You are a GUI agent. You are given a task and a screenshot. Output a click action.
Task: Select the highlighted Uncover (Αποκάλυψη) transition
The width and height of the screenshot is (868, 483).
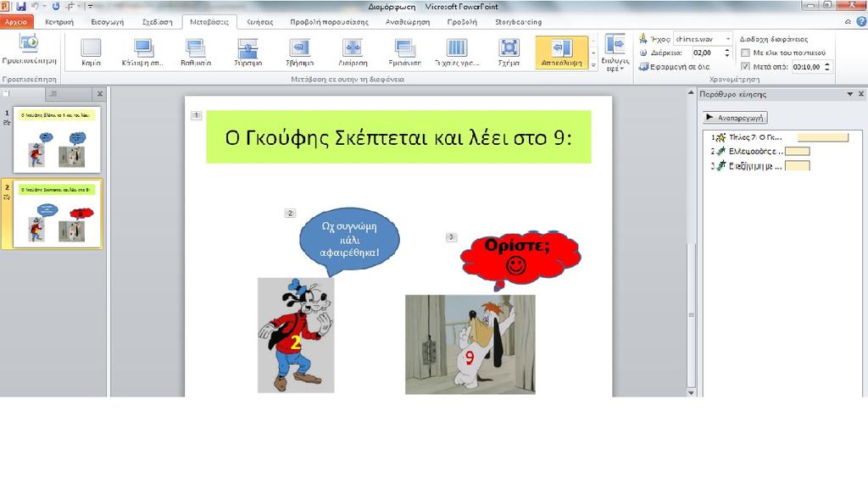(x=561, y=52)
